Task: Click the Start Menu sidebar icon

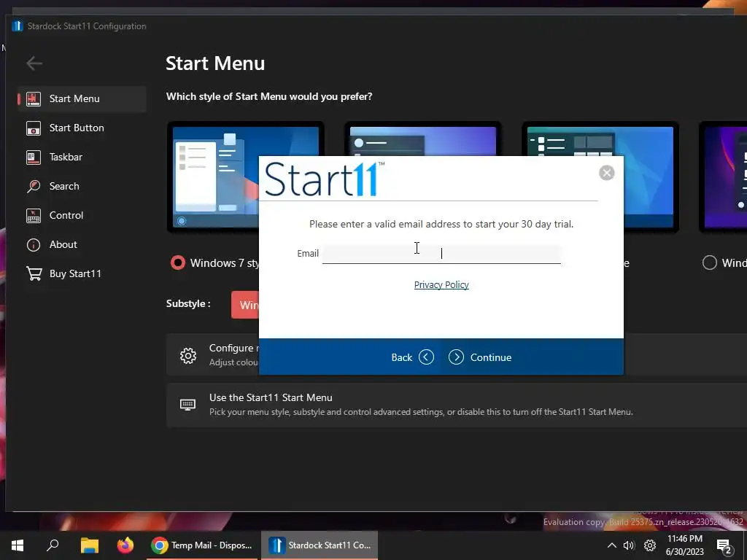Action: (x=34, y=98)
